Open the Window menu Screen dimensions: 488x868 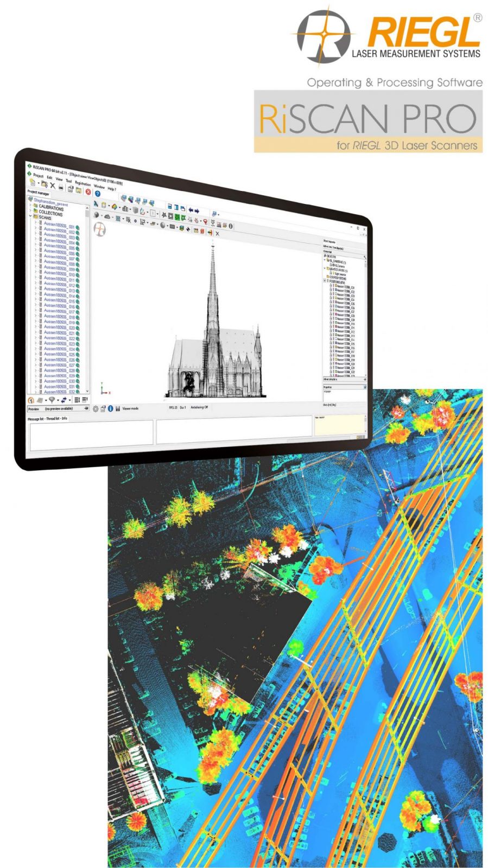coord(100,186)
